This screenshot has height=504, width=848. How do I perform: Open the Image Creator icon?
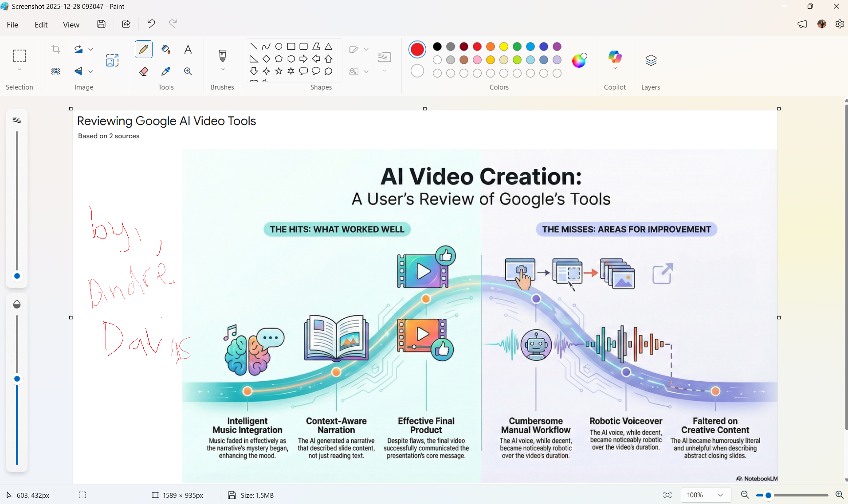coord(112,60)
